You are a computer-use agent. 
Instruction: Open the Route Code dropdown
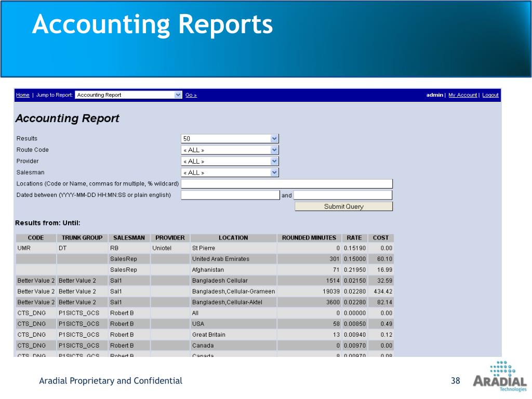230,150
